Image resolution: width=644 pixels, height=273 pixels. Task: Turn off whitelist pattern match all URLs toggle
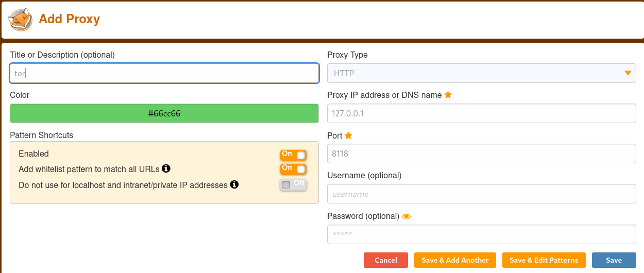coord(293,169)
